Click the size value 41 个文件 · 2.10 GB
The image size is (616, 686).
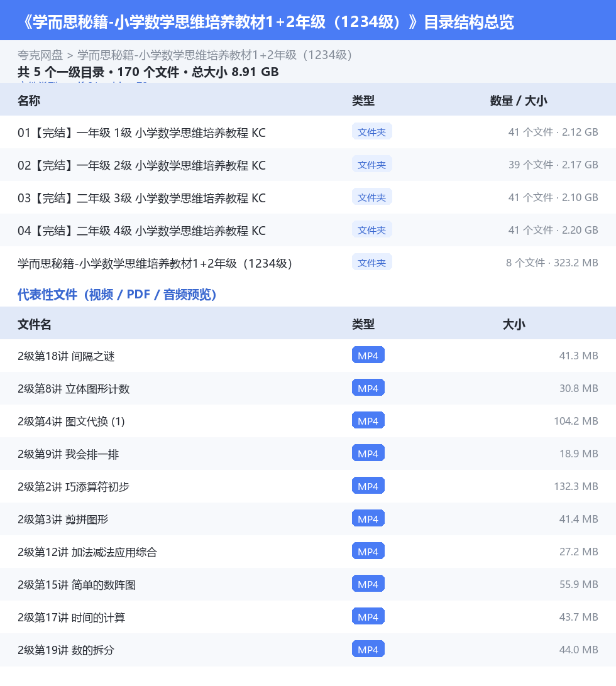tap(553, 197)
